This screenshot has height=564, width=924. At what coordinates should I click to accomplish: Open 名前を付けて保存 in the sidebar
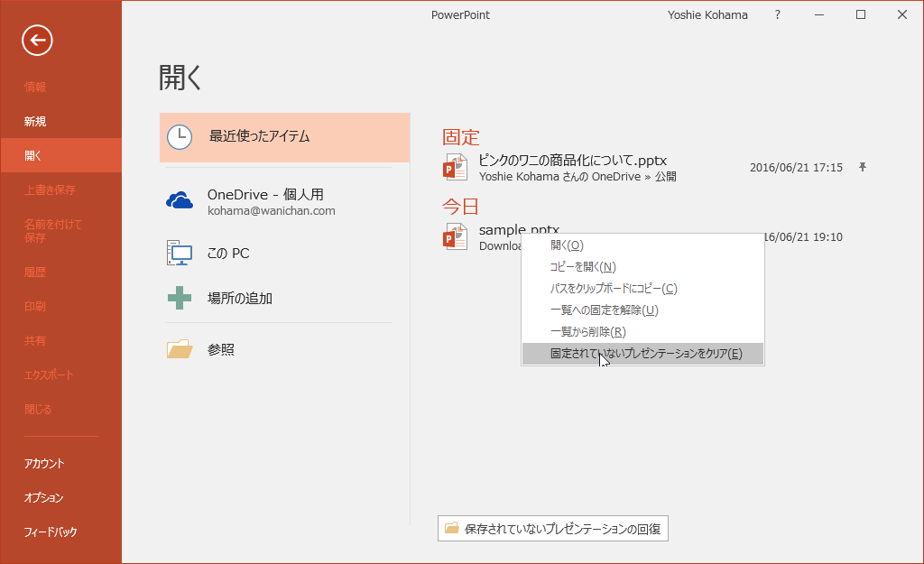click(x=61, y=231)
